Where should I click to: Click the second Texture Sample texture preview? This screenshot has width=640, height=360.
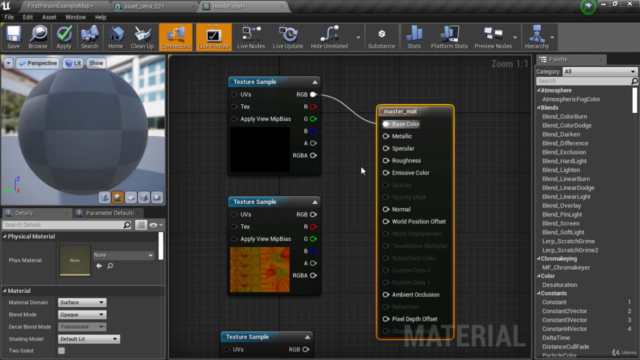pos(260,269)
